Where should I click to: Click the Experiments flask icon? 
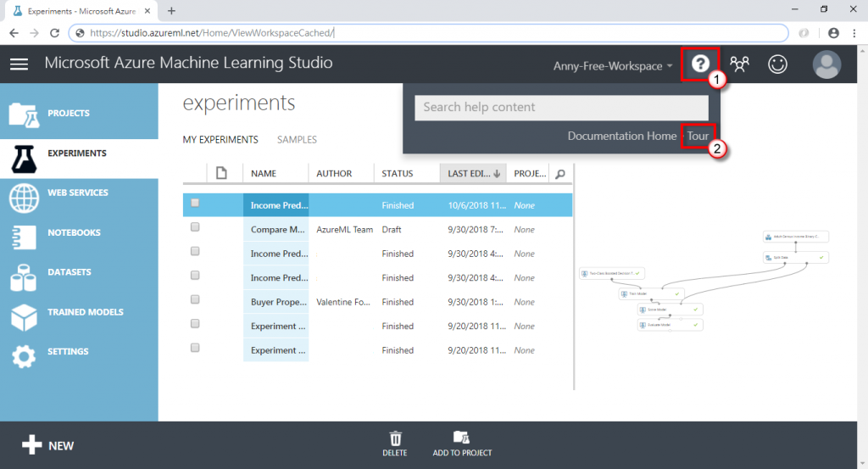click(24, 159)
